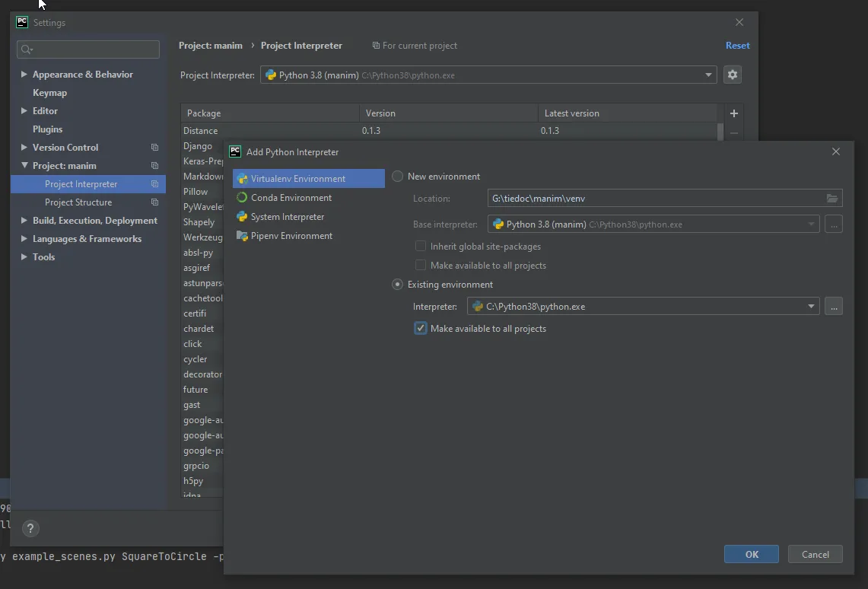The image size is (868, 589).
Task: Click the Package column header
Action: [x=270, y=113]
